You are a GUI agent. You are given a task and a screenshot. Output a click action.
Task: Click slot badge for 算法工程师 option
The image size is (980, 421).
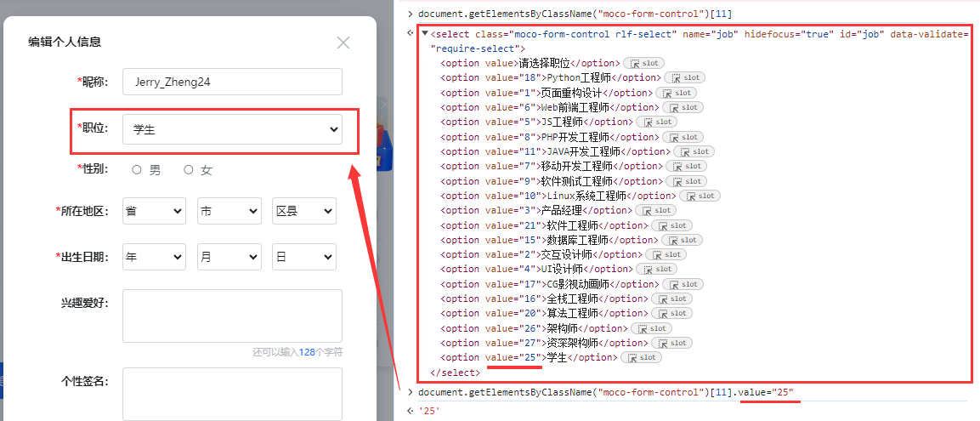671,313
